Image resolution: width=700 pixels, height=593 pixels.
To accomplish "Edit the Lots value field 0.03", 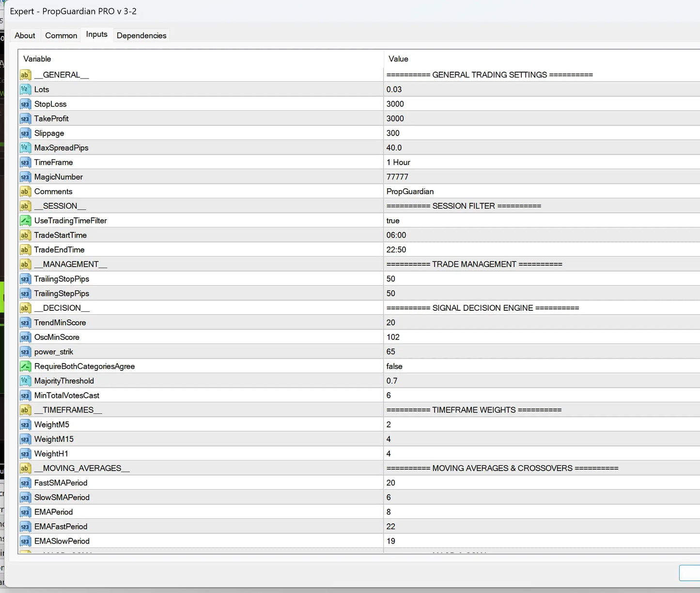I will (542, 89).
